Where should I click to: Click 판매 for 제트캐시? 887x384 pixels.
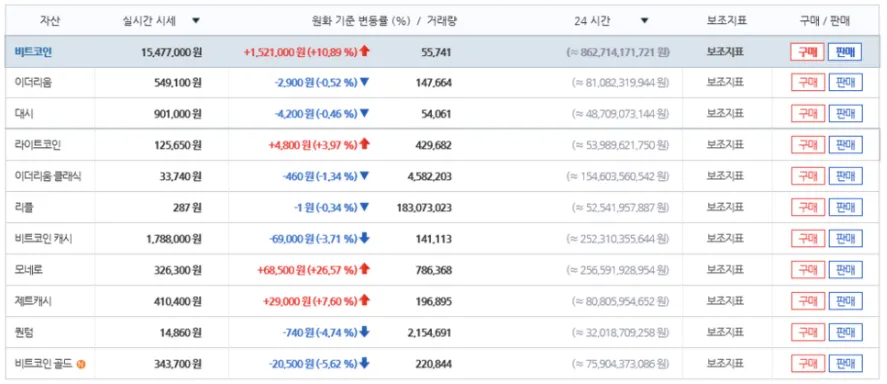[845, 301]
